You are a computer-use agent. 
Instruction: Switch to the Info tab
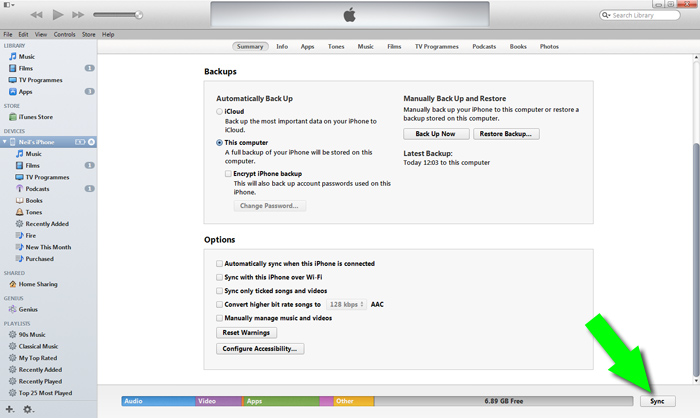(282, 46)
